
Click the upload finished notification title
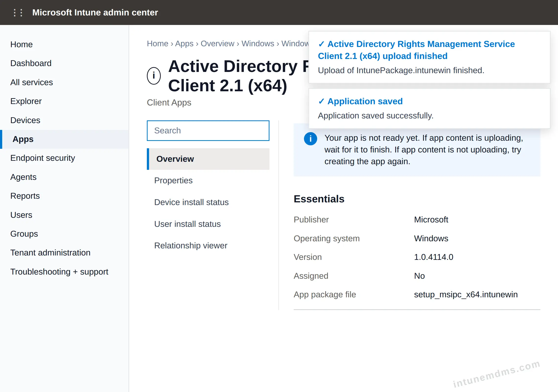pyautogui.click(x=416, y=50)
